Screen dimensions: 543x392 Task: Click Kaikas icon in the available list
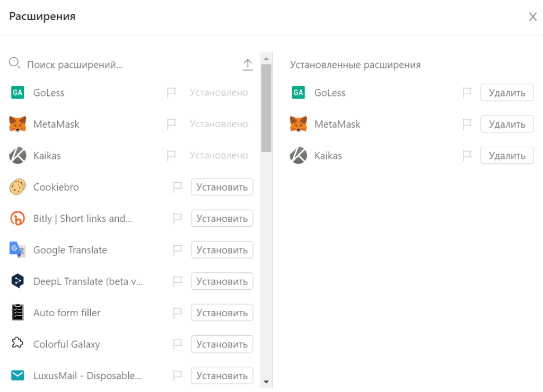(17, 155)
